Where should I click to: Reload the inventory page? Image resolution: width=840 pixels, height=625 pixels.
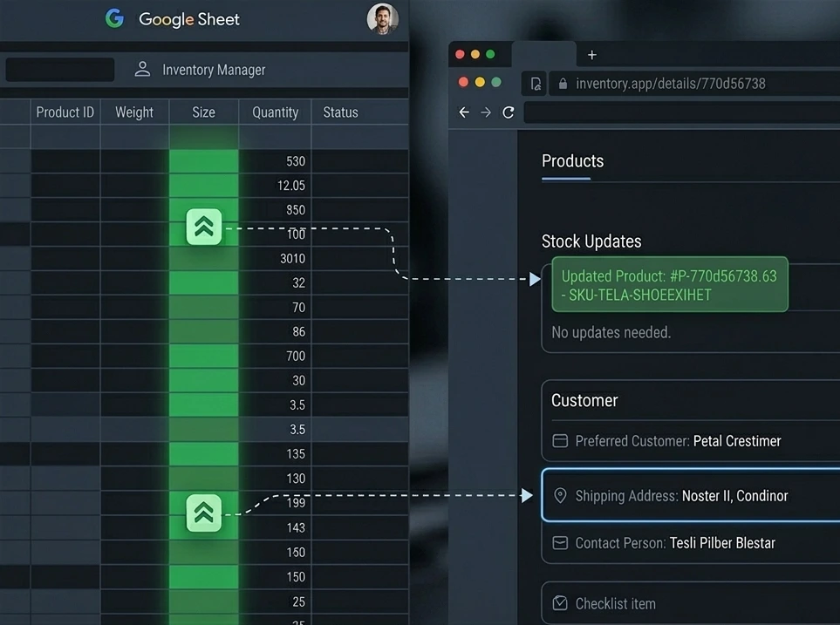[x=508, y=112]
